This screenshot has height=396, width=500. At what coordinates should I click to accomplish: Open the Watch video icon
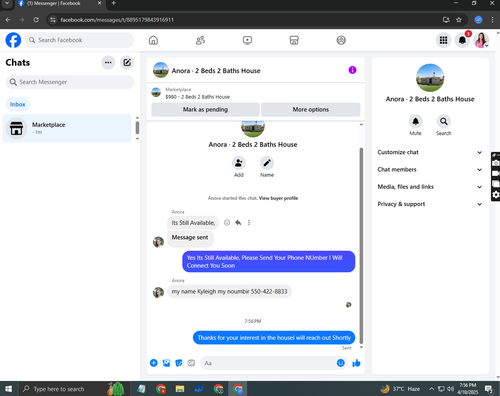point(247,40)
